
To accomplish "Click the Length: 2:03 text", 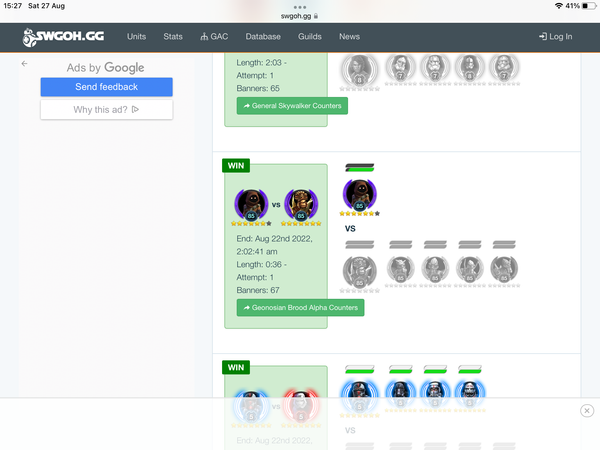I will (x=259, y=62).
